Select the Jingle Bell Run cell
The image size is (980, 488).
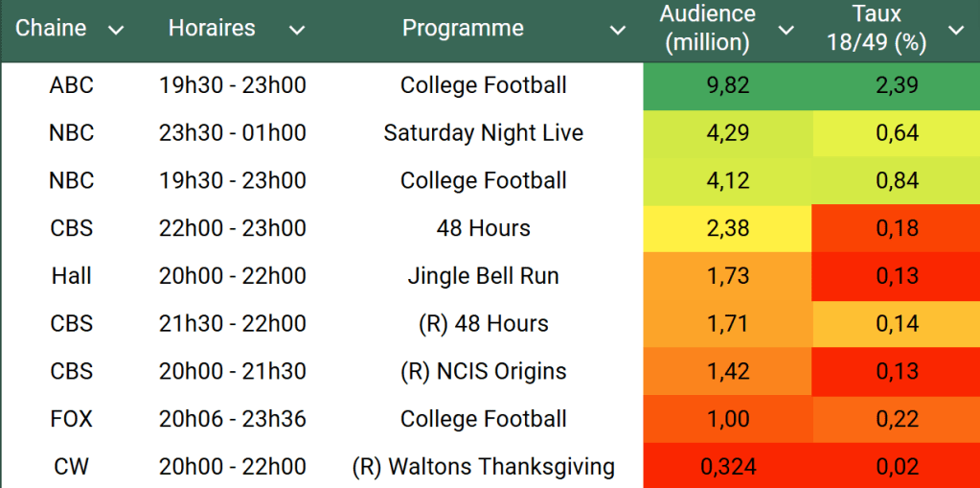pyautogui.click(x=483, y=276)
